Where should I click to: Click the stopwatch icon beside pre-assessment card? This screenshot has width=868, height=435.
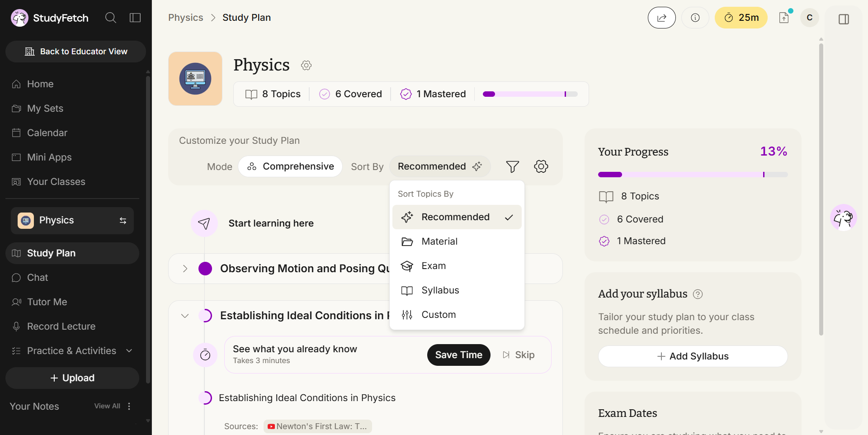[x=205, y=355]
